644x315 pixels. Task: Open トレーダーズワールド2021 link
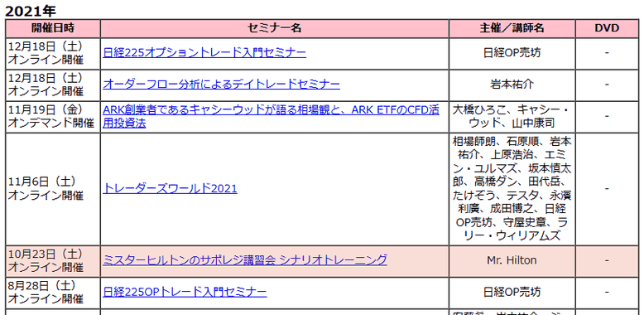170,189
